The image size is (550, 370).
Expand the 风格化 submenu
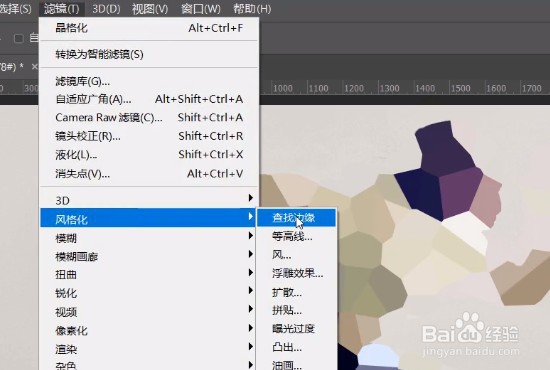click(x=149, y=218)
